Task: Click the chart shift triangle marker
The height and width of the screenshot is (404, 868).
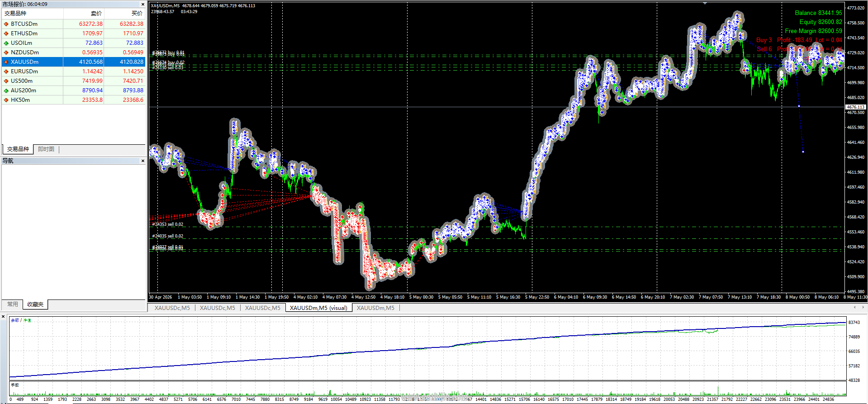Action: pos(705,3)
